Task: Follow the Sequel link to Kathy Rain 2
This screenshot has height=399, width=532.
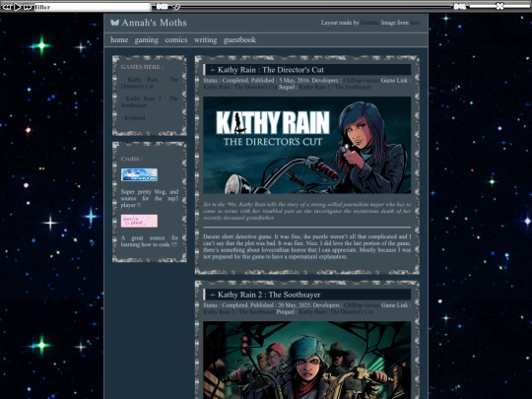Action: pyautogui.click(x=335, y=87)
